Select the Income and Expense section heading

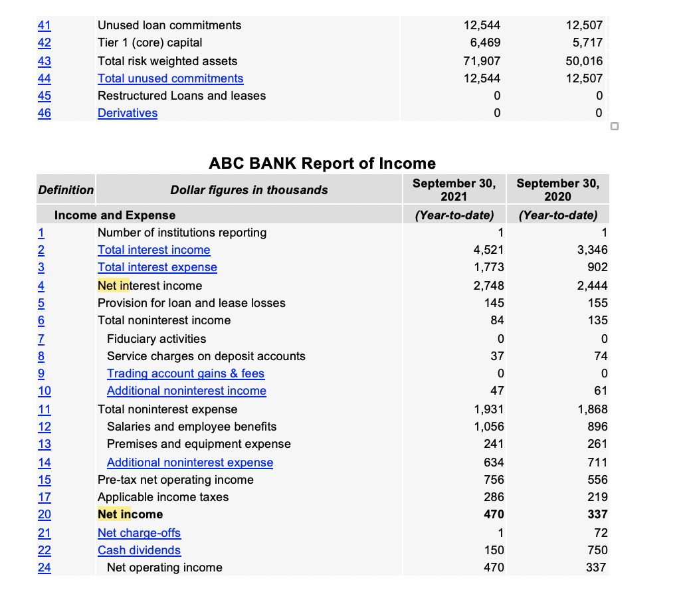tap(115, 215)
